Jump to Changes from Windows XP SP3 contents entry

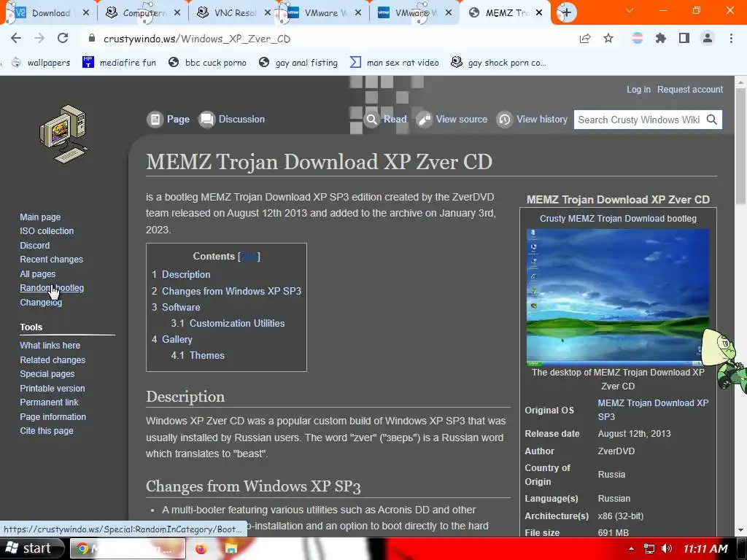pos(231,291)
